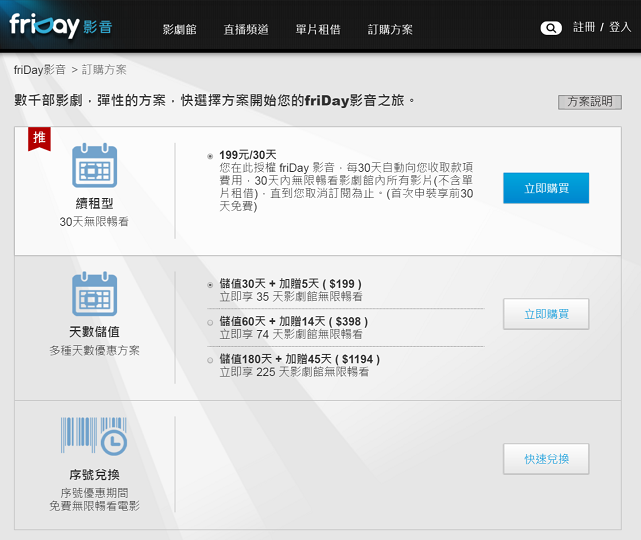Select 儲值30天 + 加贈5天 radio option
This screenshot has height=540, width=641.
210,285
